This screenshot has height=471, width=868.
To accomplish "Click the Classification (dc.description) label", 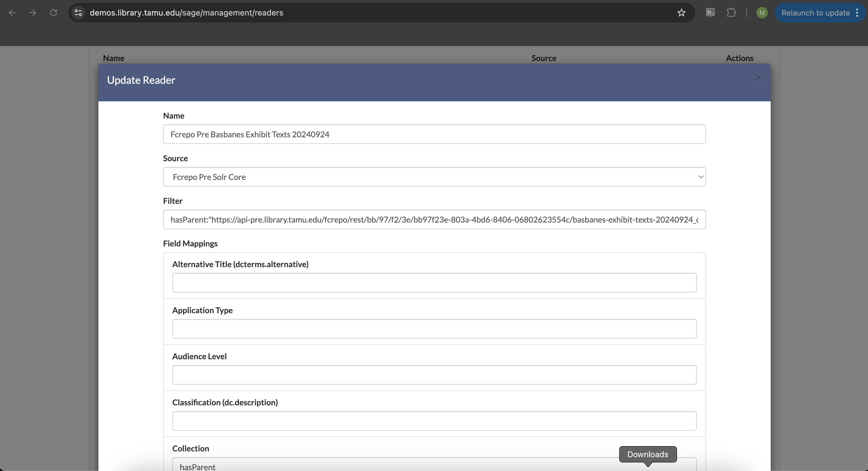I will pyautogui.click(x=225, y=402).
